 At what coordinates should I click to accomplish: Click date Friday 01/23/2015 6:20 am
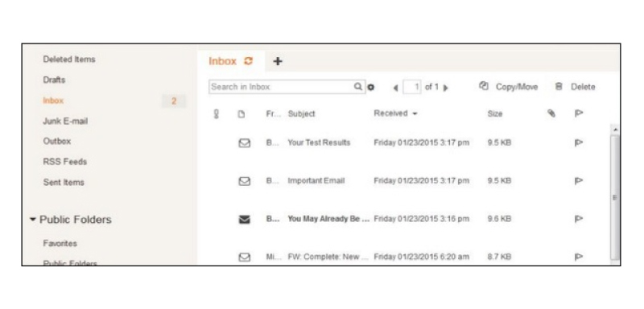pos(421,257)
